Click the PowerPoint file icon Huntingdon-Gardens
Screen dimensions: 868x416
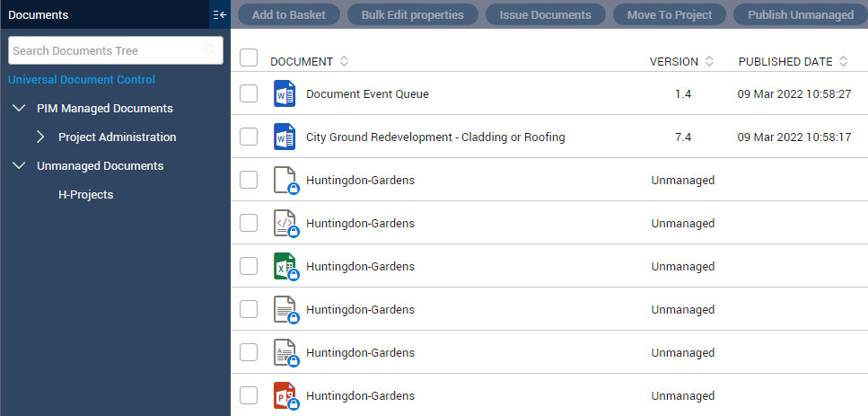tap(285, 396)
